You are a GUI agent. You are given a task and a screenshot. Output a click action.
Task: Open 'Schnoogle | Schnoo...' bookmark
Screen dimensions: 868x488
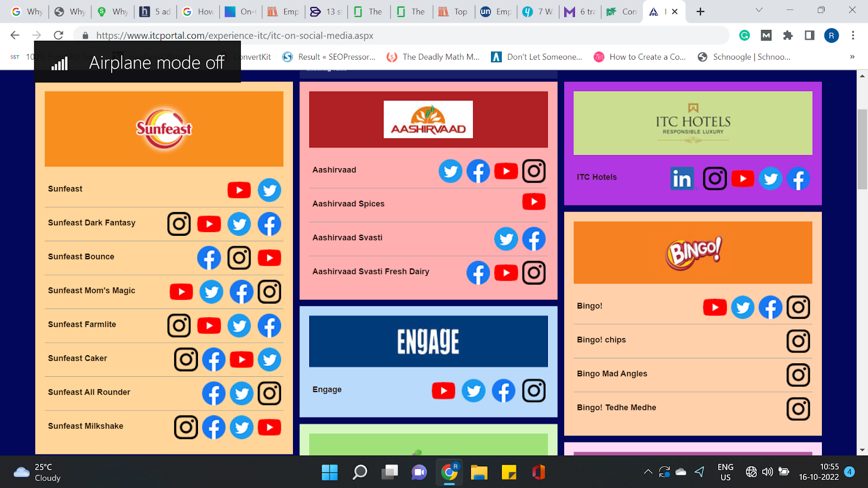click(x=744, y=57)
